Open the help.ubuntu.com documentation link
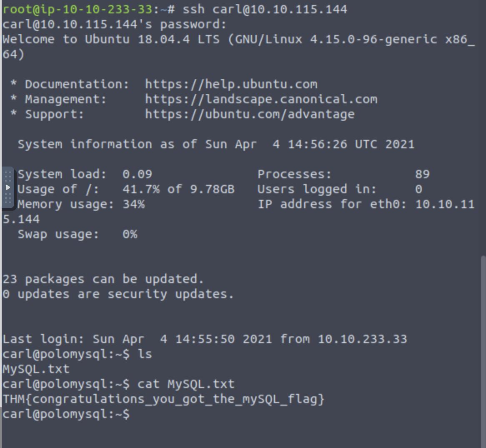 [231, 84]
